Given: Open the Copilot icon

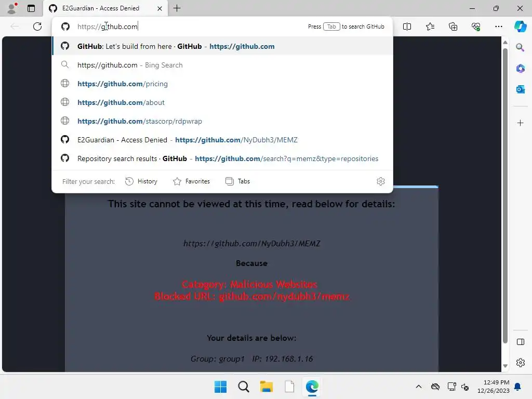Looking at the screenshot, I should (x=520, y=26).
